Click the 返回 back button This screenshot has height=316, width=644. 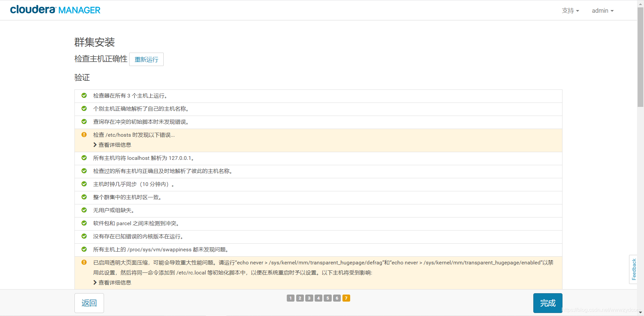click(x=89, y=303)
